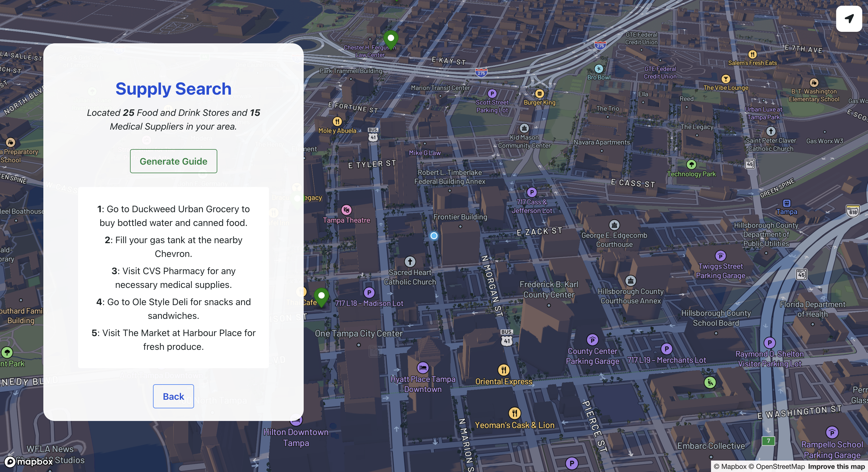Image resolution: width=868 pixels, height=472 pixels.
Task: Click the green marker near Ferguson Law Center
Action: click(x=391, y=39)
